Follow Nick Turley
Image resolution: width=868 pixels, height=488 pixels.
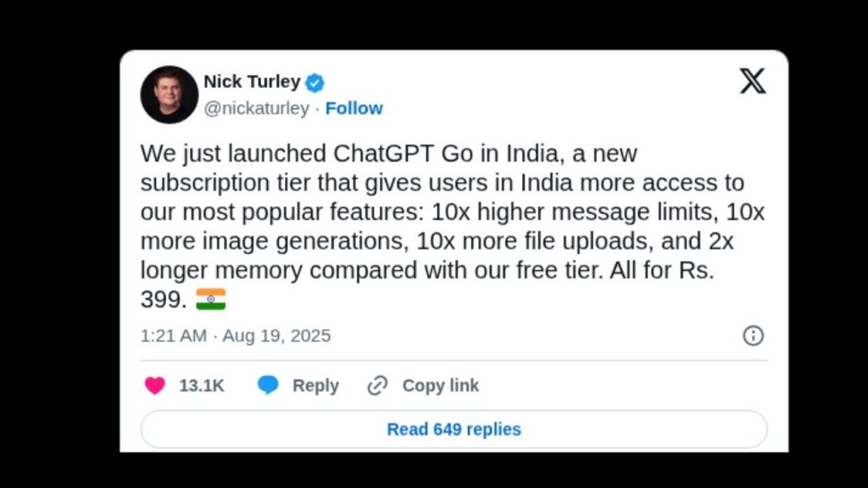[354, 108]
